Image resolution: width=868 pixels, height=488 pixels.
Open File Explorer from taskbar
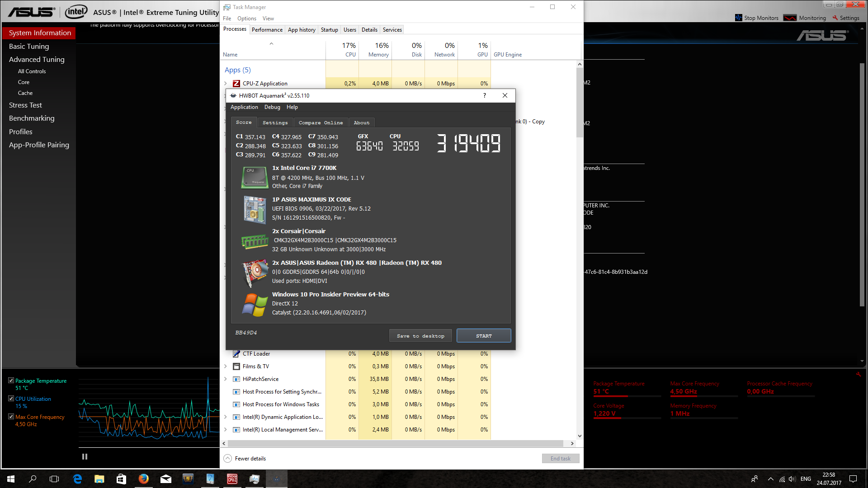(99, 479)
